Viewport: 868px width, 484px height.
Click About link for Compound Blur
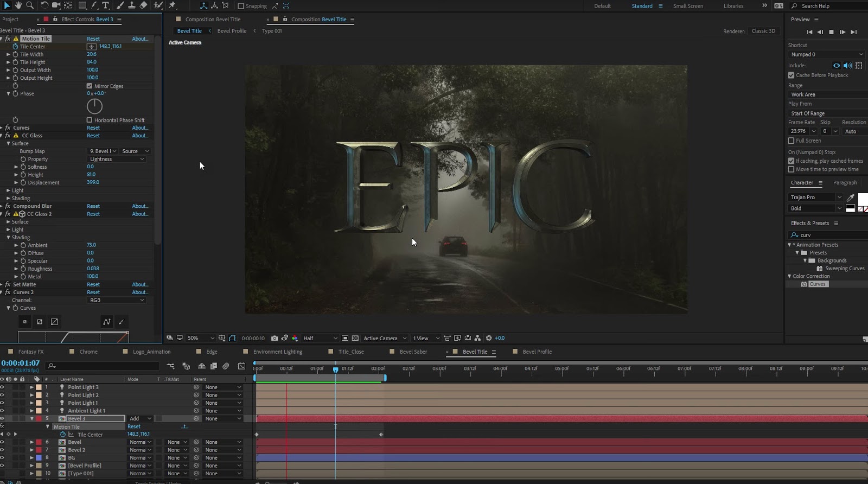[x=139, y=206]
